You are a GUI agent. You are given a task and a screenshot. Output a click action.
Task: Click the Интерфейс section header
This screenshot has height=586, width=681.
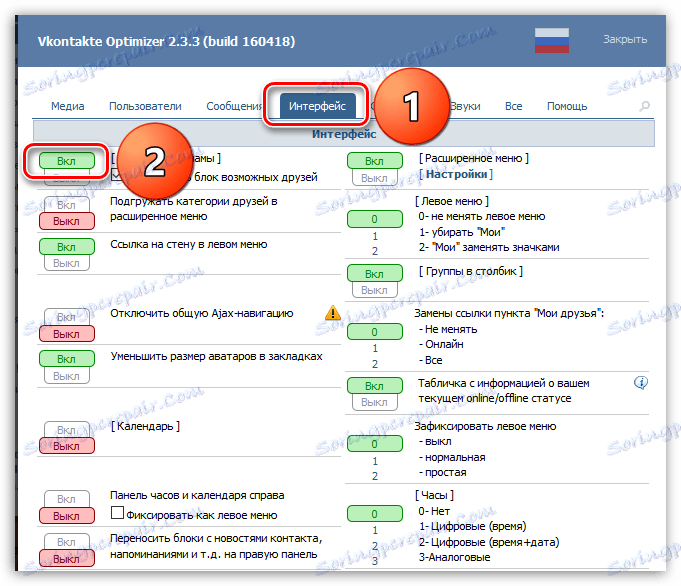(x=344, y=134)
